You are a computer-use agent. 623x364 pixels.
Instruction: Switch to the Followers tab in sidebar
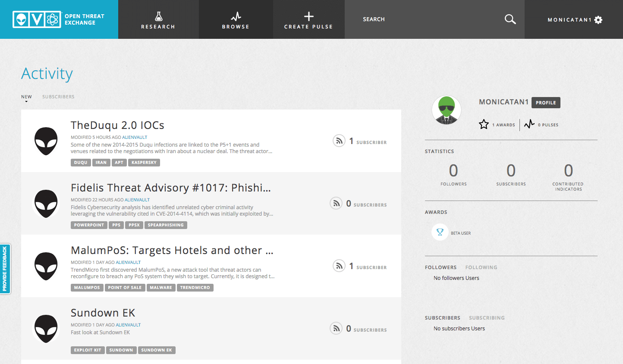441,267
